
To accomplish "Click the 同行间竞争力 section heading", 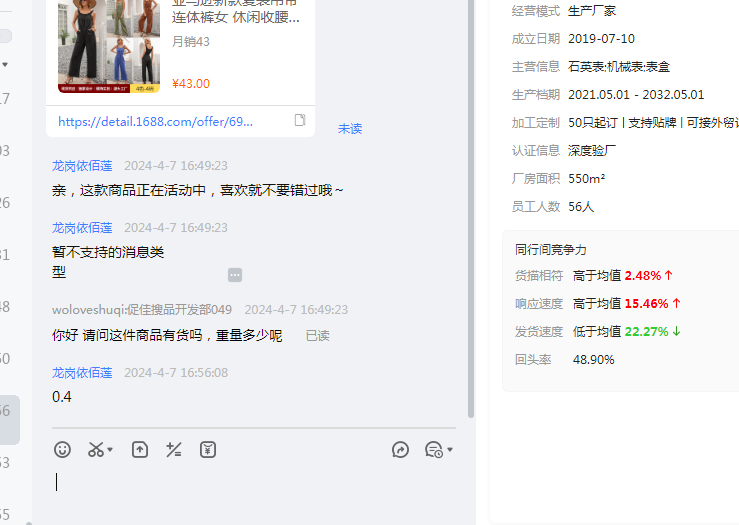I will tap(550, 250).
